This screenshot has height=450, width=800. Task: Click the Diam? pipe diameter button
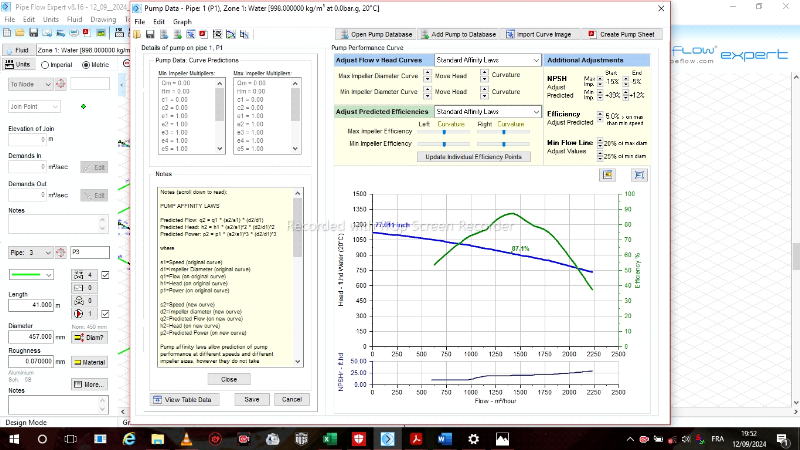pyautogui.click(x=88, y=337)
